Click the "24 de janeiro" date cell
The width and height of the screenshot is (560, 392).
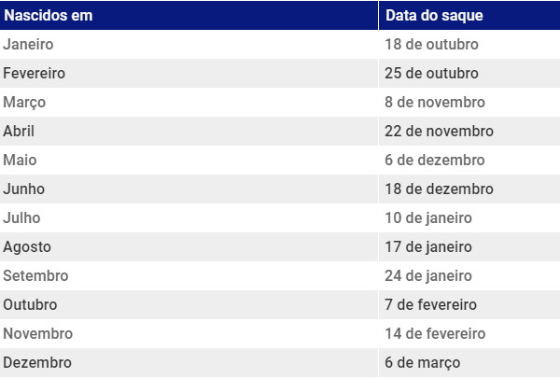tap(428, 275)
